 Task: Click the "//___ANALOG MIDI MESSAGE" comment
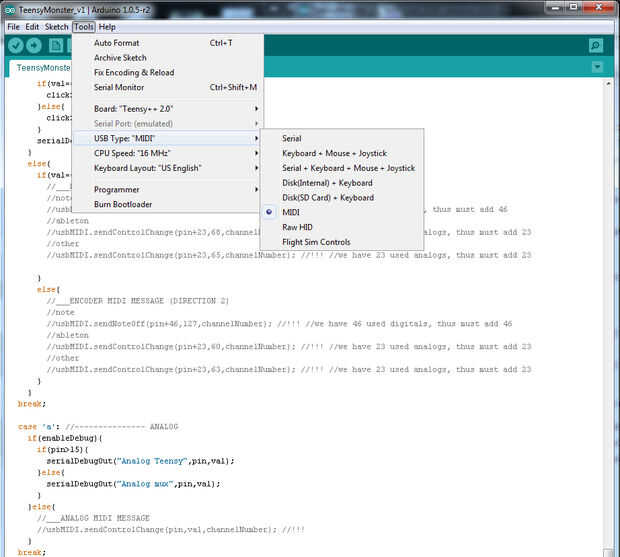[x=93, y=518]
